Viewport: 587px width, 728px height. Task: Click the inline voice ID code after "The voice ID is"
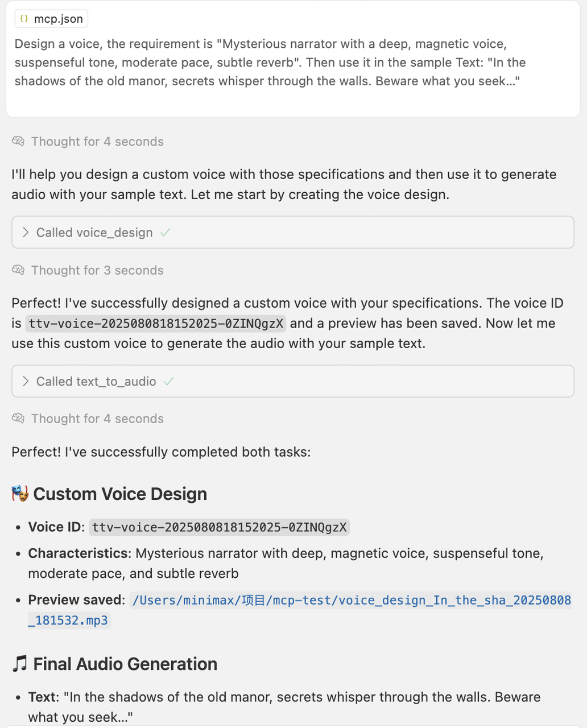click(156, 324)
